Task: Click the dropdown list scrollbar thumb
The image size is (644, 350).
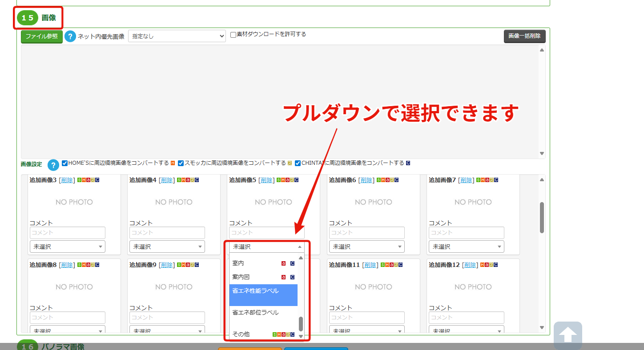Action: point(301,324)
